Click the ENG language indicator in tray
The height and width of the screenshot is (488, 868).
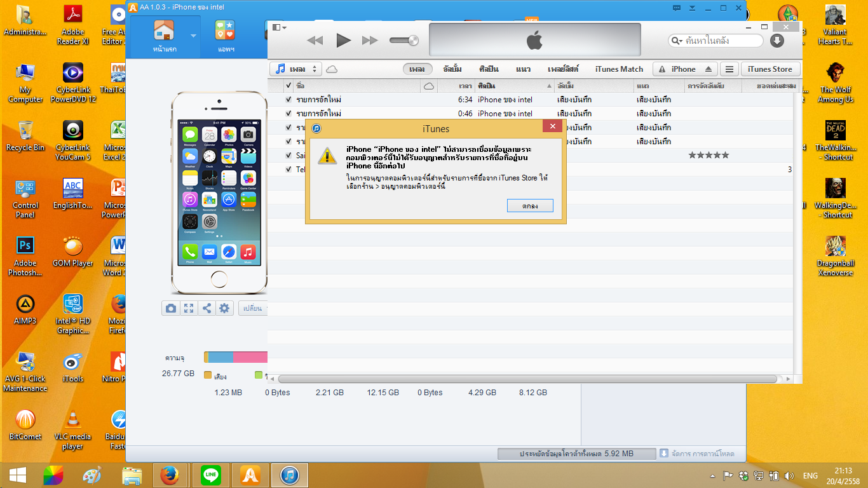coord(811,475)
